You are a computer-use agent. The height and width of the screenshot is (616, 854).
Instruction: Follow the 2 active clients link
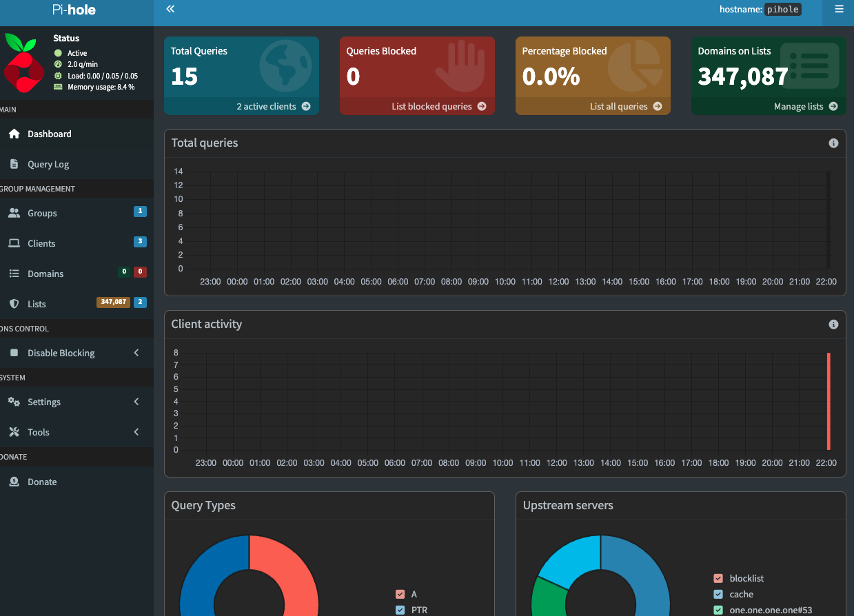[241, 106]
